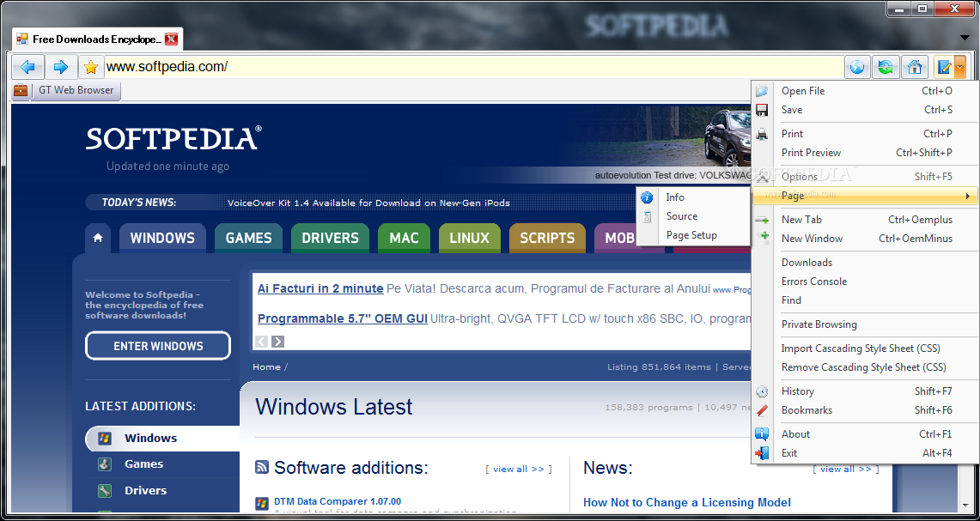Choose Open File from the menu

tap(865, 91)
